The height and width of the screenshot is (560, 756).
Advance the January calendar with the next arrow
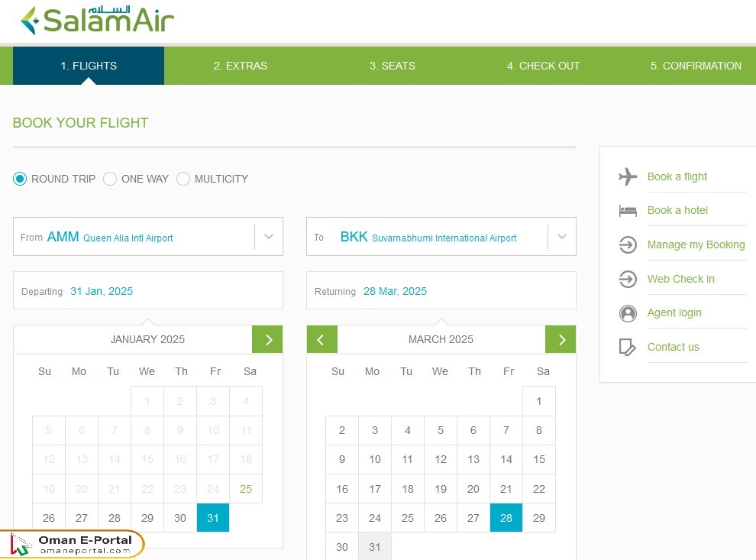(x=267, y=339)
